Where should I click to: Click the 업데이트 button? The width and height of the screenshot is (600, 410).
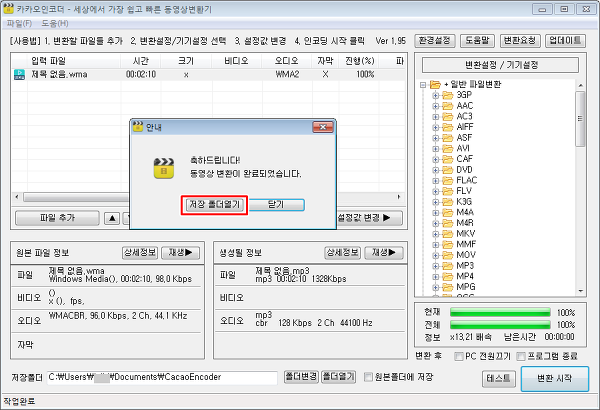(x=565, y=41)
